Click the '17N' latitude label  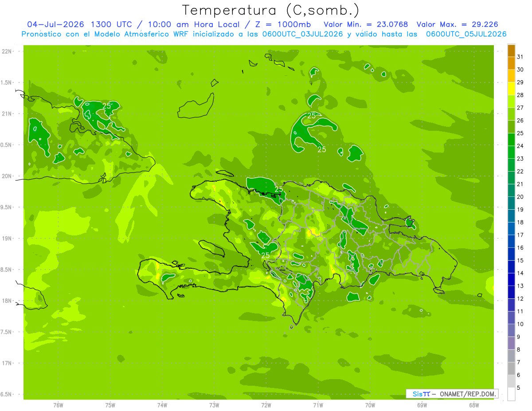[7, 363]
